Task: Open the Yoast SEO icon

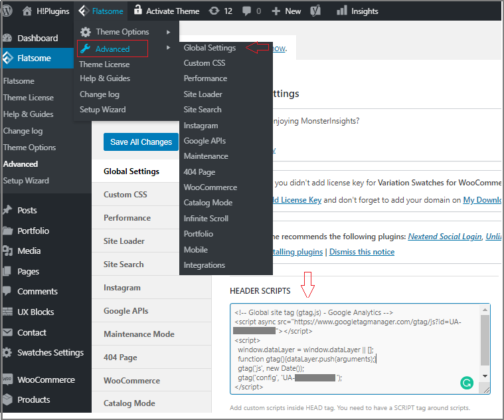Action: [x=315, y=11]
